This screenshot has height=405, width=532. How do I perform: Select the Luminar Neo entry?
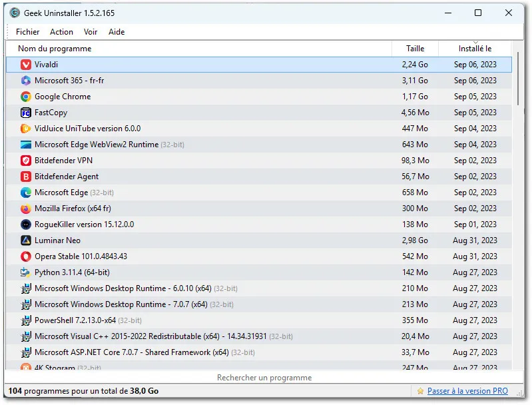click(57, 240)
